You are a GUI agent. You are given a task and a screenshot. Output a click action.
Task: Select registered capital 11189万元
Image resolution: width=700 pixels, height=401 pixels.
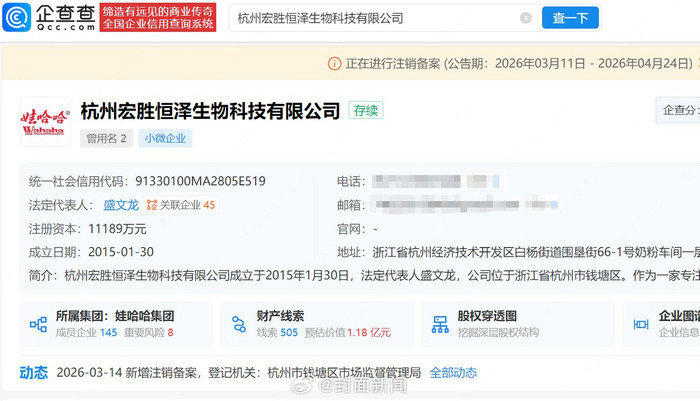pos(117,229)
